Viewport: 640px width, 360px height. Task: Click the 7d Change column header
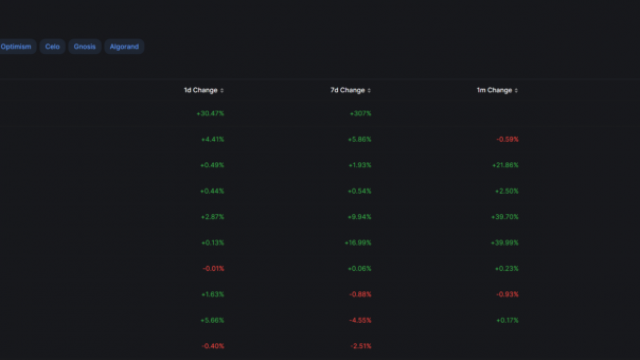point(347,90)
